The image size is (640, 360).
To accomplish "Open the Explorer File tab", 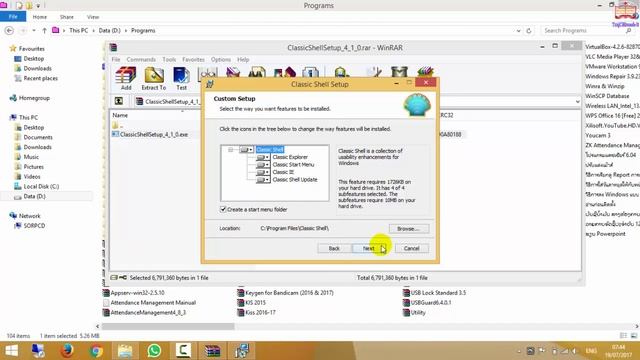I will (13, 17).
